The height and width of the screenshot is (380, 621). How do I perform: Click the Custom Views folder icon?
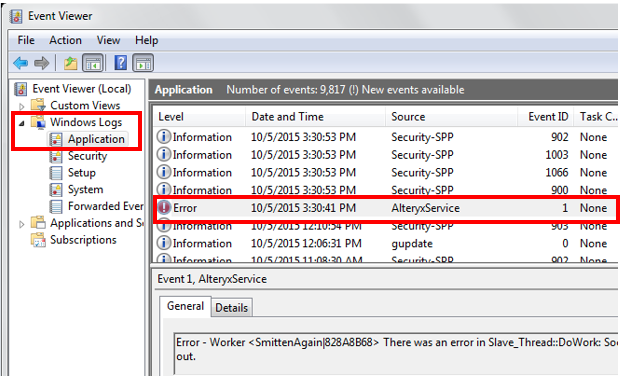[x=38, y=105]
